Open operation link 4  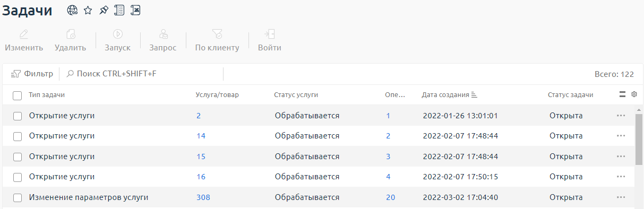click(388, 177)
